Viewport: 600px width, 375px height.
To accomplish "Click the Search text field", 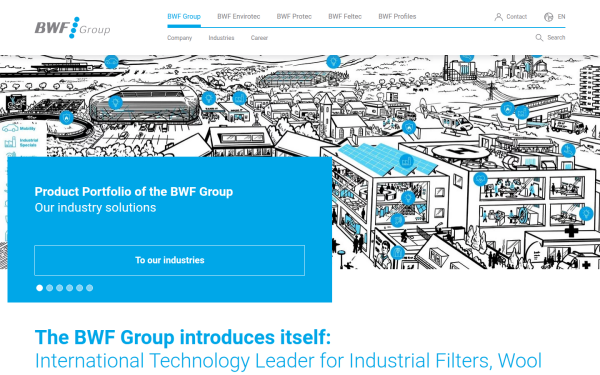I will tap(556, 38).
